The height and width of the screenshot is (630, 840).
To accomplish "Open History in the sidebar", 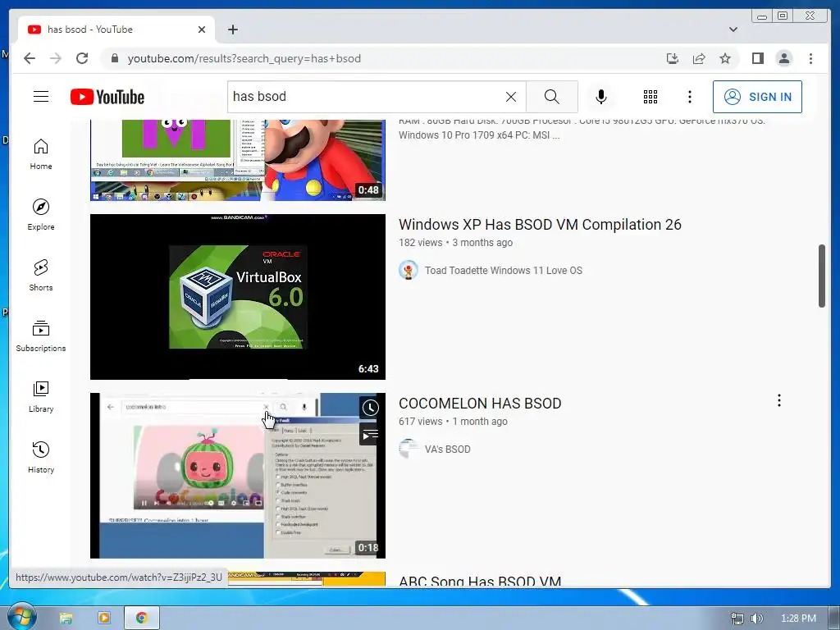I will [x=41, y=458].
